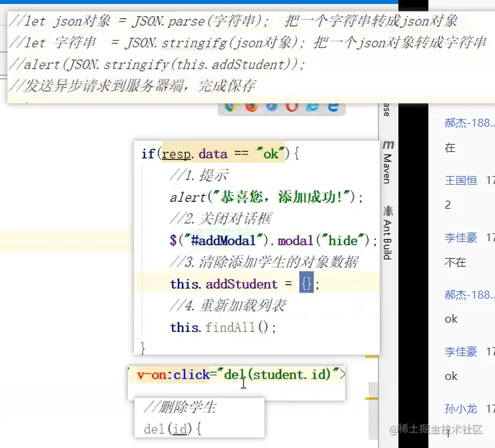Click the comment //发送异步请求到服务器端，完成保存
This screenshot has height=448, width=495.
coord(133,85)
